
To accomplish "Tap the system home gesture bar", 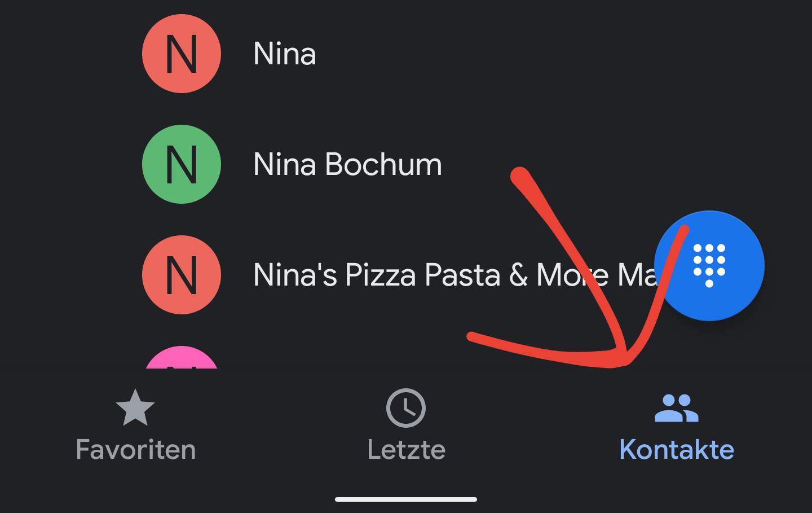I will [406, 499].
